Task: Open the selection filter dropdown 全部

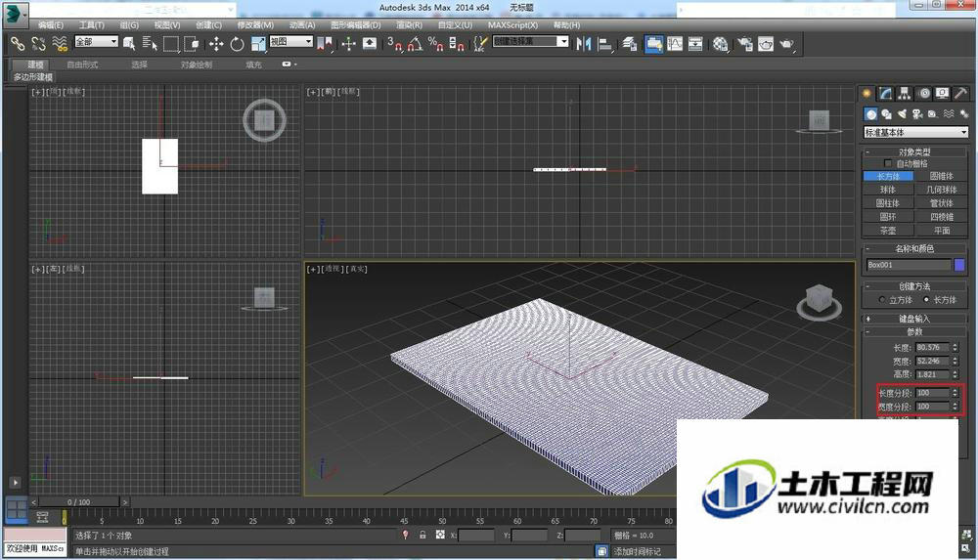Action: point(96,42)
